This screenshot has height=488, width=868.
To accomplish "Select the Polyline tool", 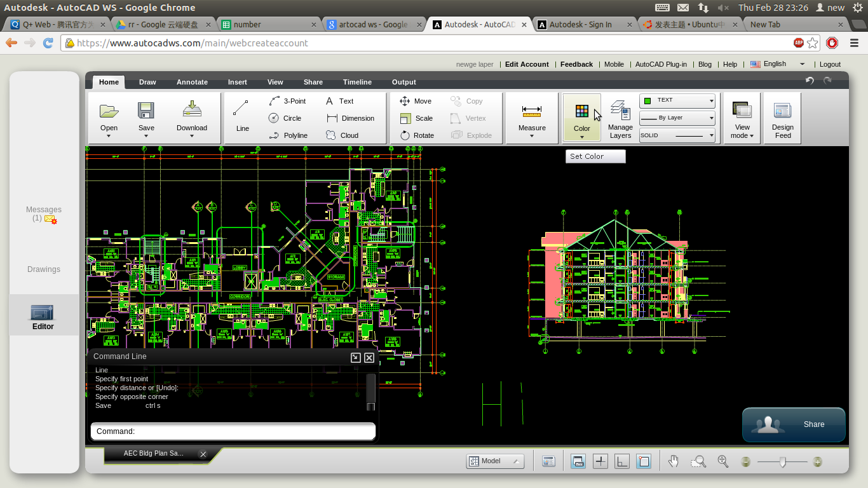I will coord(288,135).
